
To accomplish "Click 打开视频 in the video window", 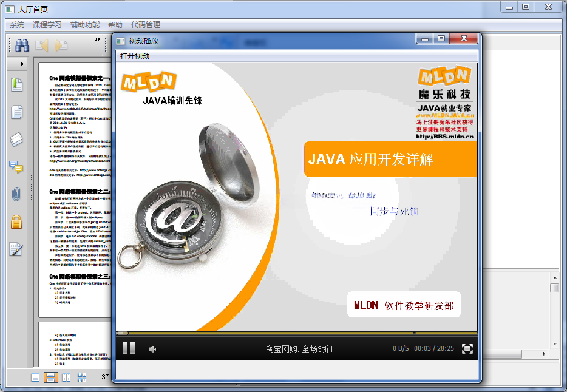I will [135, 56].
